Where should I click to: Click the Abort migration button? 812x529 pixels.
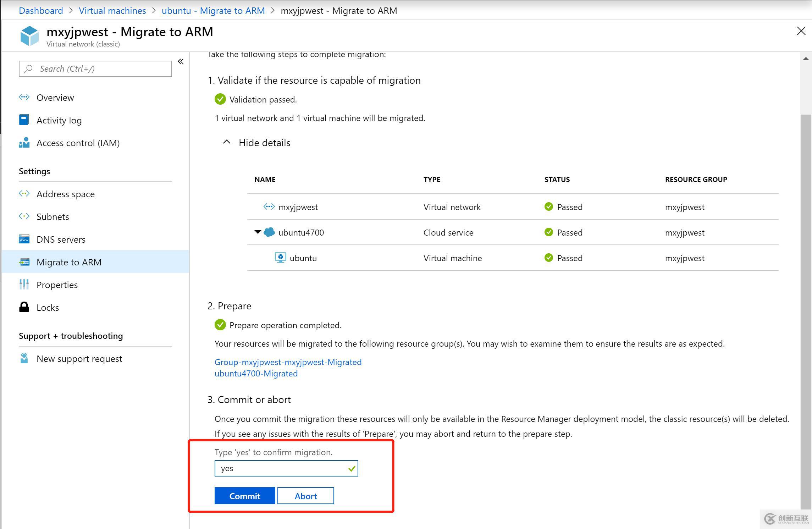pyautogui.click(x=306, y=496)
